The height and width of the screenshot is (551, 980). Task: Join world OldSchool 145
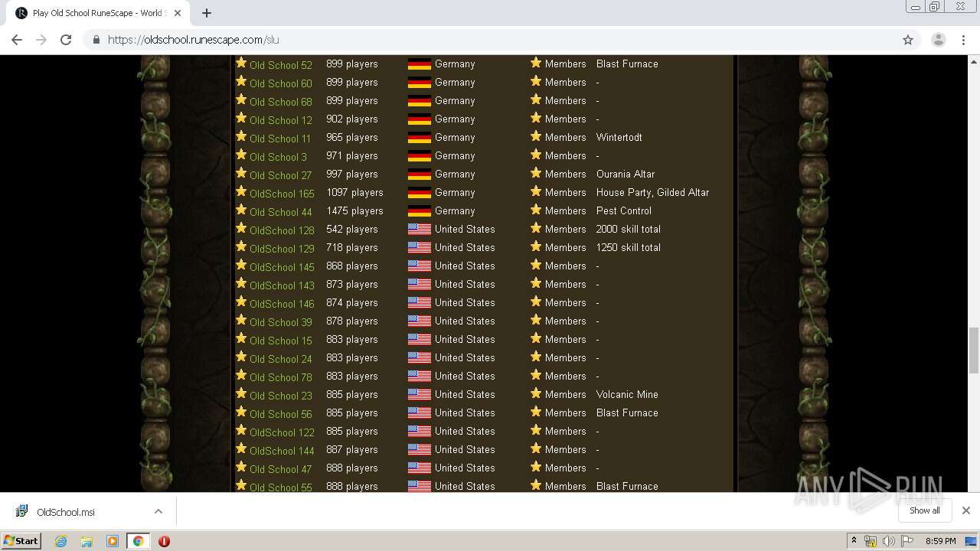coord(282,267)
